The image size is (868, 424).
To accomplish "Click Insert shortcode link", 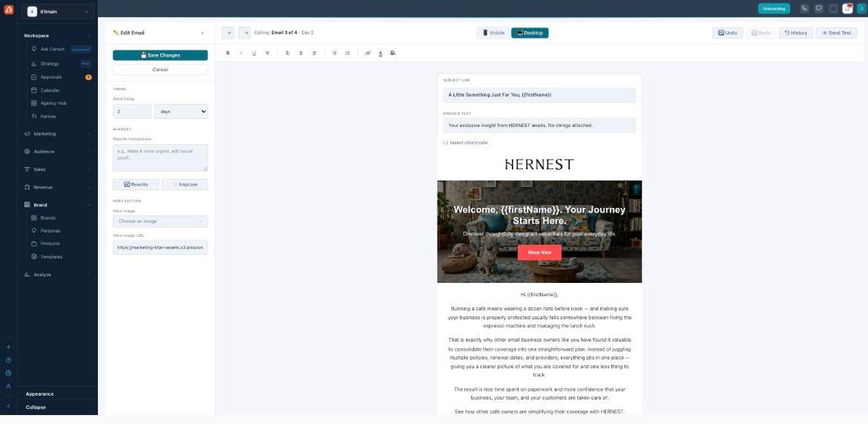I will (466, 143).
